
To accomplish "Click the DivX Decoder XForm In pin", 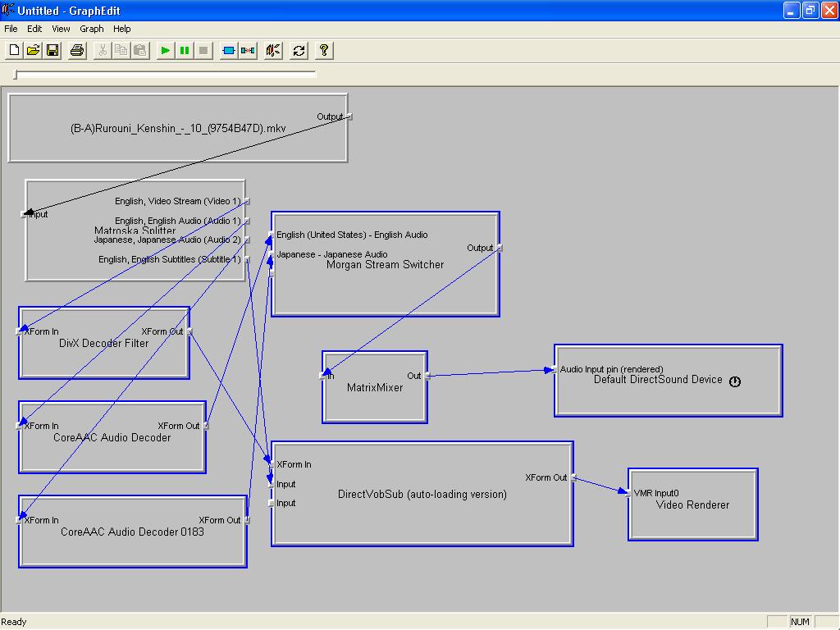I will 20,331.
